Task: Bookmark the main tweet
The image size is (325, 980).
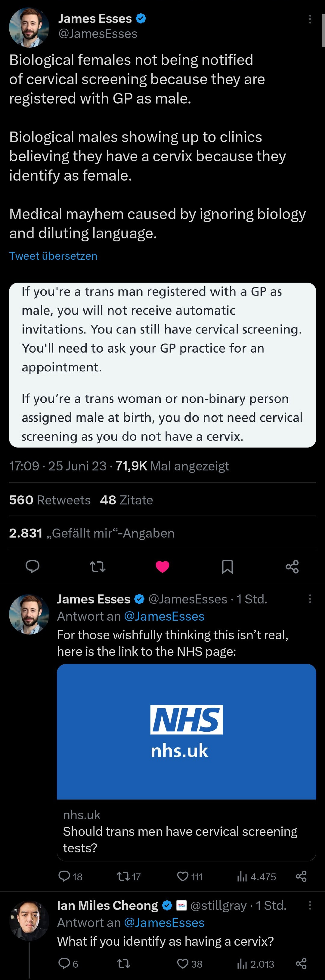Action: pos(227,567)
